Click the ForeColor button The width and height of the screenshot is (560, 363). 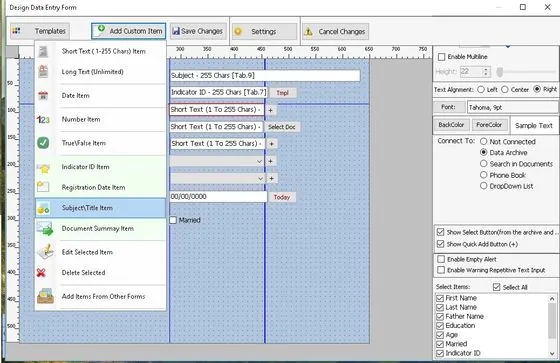(489, 125)
